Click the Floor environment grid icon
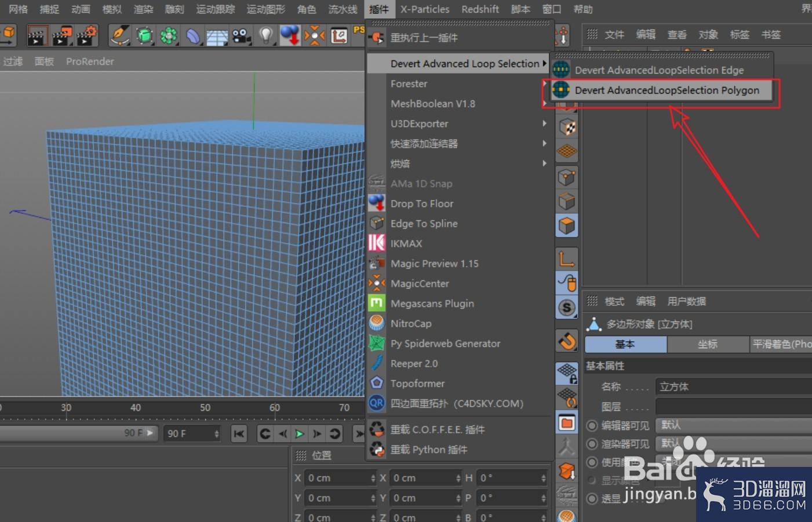Viewport: 812px width, 522px height. pyautogui.click(x=217, y=36)
